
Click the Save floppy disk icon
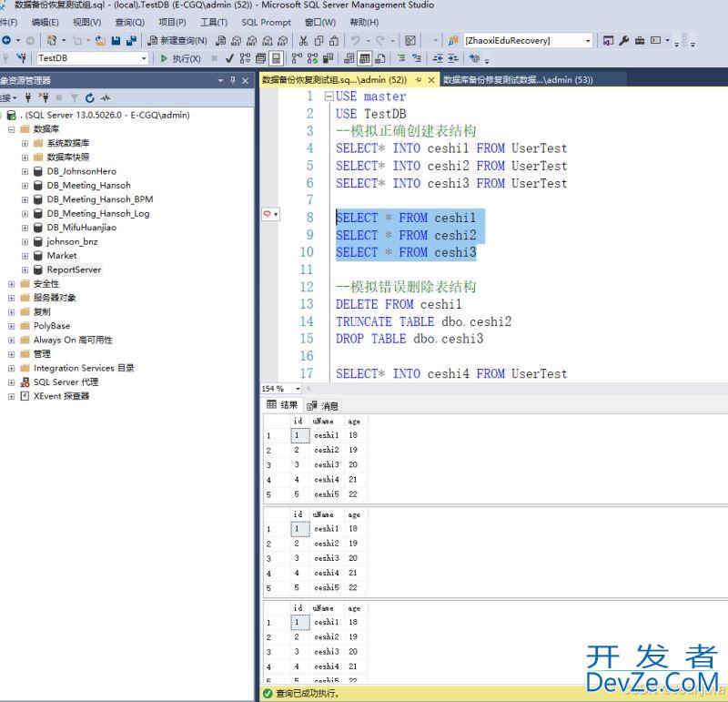coord(116,41)
